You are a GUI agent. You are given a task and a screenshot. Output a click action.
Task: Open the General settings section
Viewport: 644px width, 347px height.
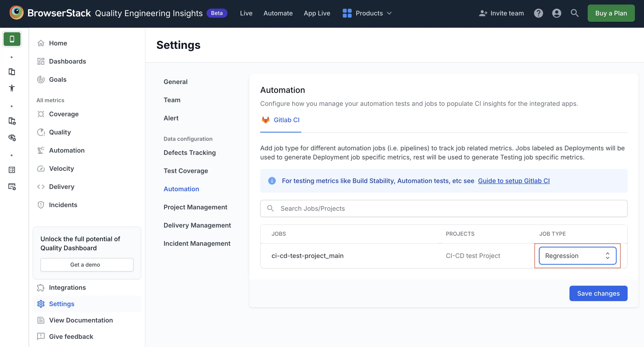(x=175, y=82)
